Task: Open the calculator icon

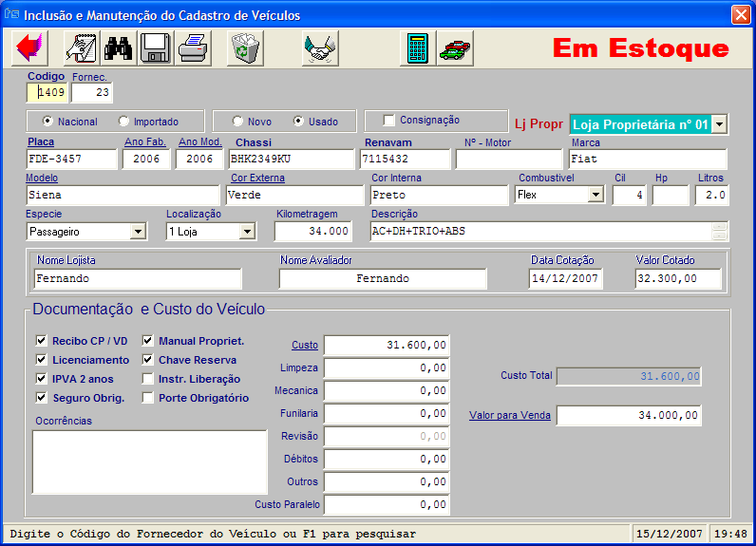Action: [418, 47]
